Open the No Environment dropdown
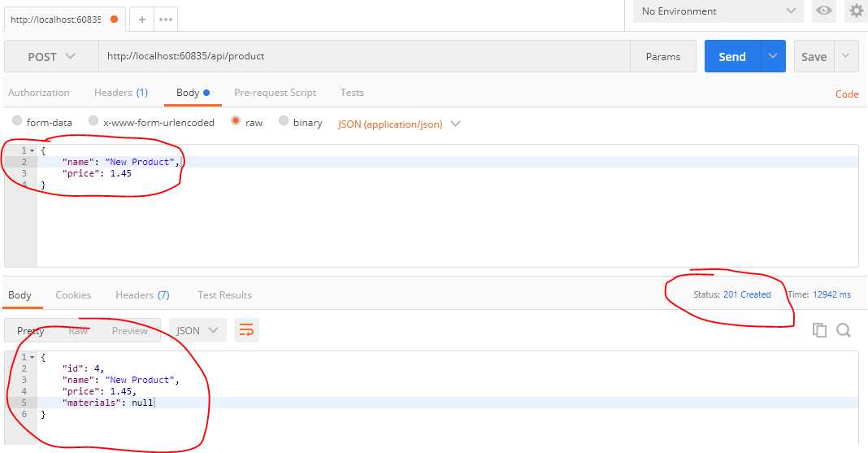Screen dimensions: 868x453 [x=718, y=11]
